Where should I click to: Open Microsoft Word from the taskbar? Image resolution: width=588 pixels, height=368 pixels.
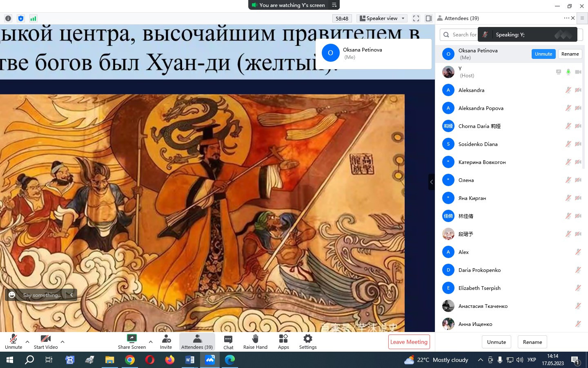[x=190, y=360]
